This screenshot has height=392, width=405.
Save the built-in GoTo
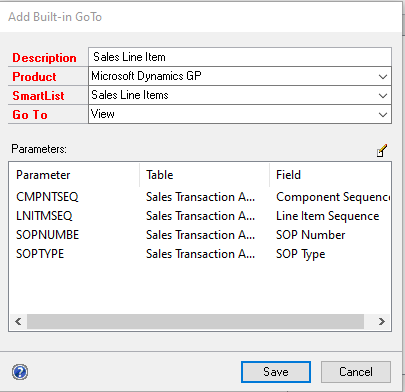tap(276, 372)
